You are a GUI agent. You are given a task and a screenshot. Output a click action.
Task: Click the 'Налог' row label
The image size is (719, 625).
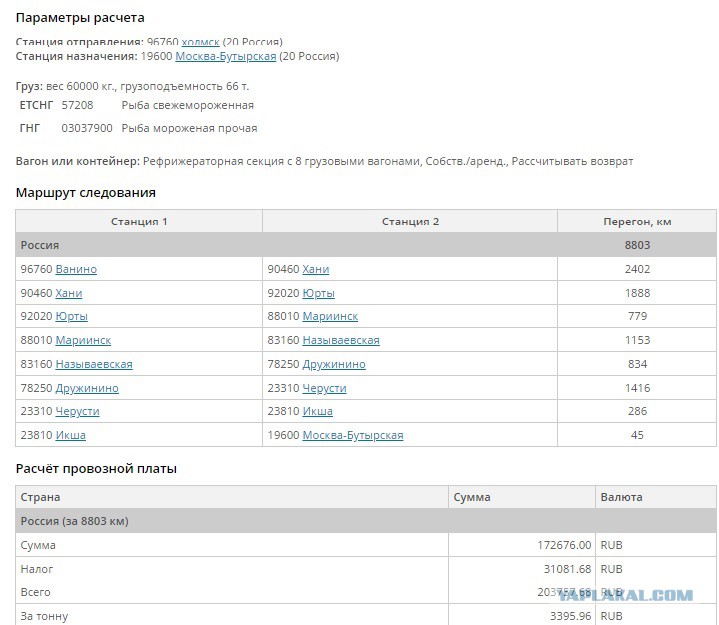tap(37, 569)
